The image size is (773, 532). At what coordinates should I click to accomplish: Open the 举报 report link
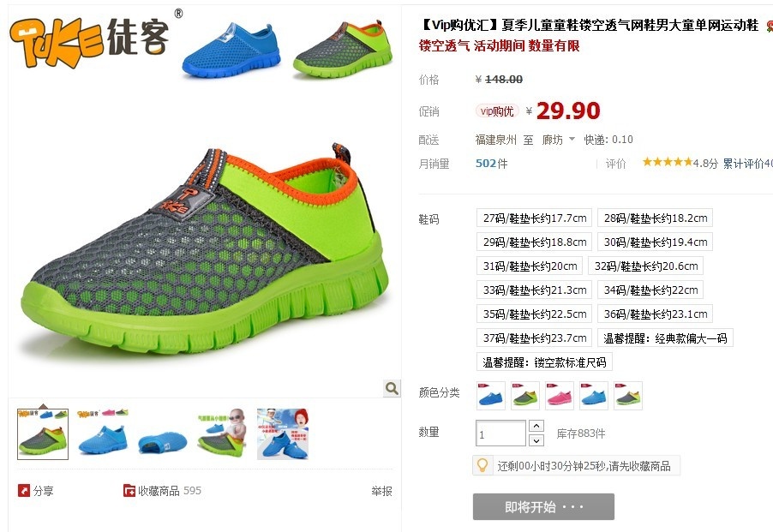381,491
